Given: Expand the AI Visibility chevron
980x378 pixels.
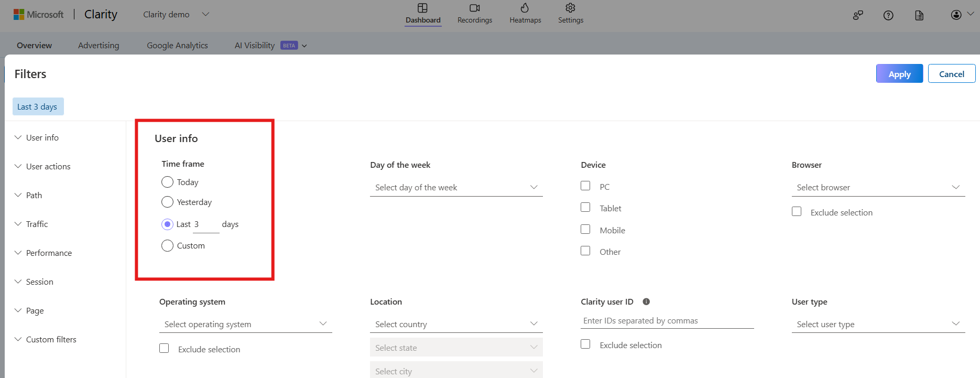Looking at the screenshot, I should tap(304, 46).
